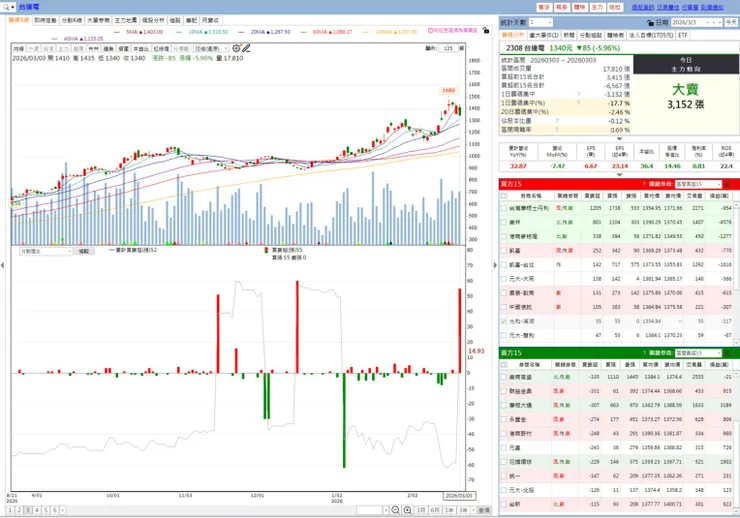Open the 統計天數 dropdown
The width and height of the screenshot is (740, 518).
540,22
